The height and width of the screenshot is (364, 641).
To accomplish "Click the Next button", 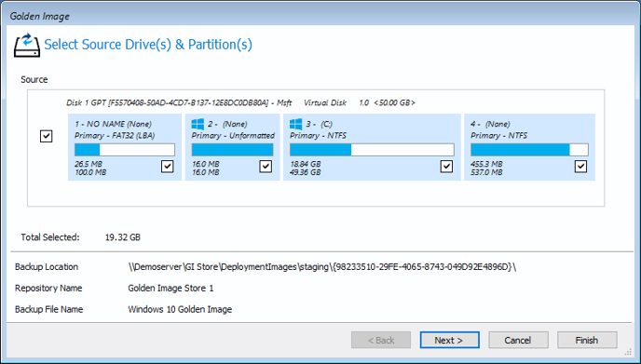I will point(450,340).
